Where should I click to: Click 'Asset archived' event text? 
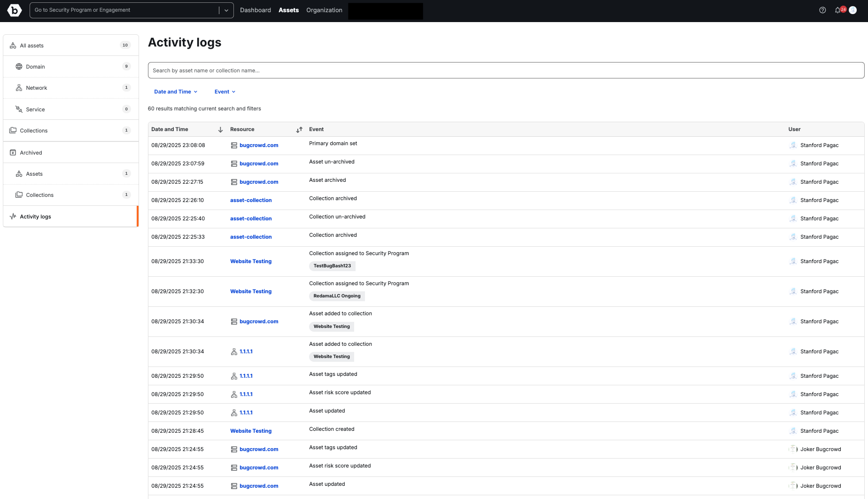(x=327, y=180)
